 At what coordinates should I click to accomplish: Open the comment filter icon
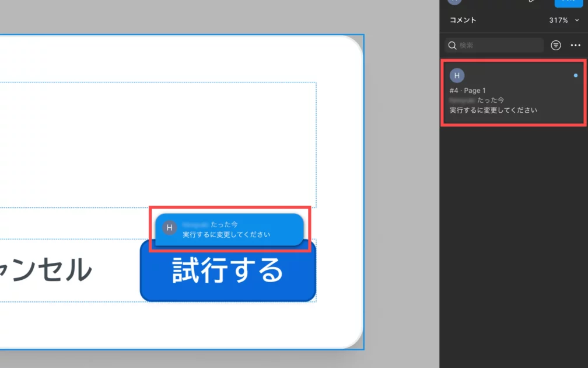point(556,45)
